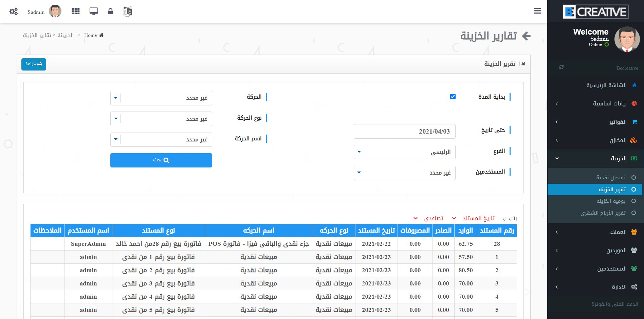Click the sidebar refresh icon near Becreative

561,67
